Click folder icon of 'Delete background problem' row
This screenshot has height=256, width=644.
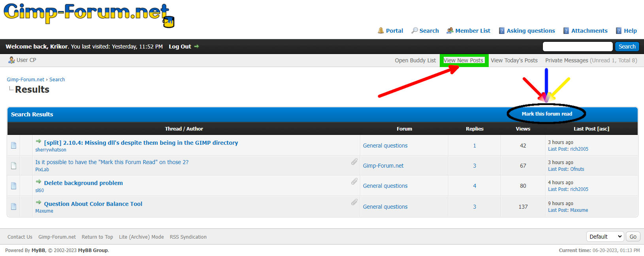[x=14, y=186]
